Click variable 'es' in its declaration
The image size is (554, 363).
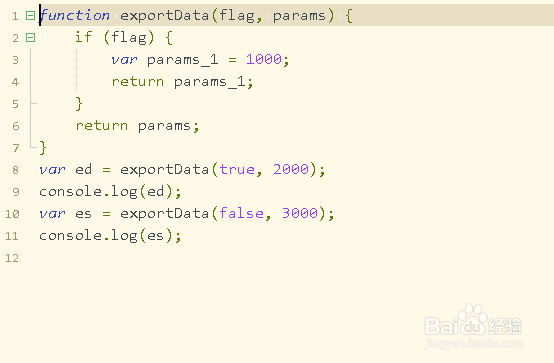(x=84, y=214)
